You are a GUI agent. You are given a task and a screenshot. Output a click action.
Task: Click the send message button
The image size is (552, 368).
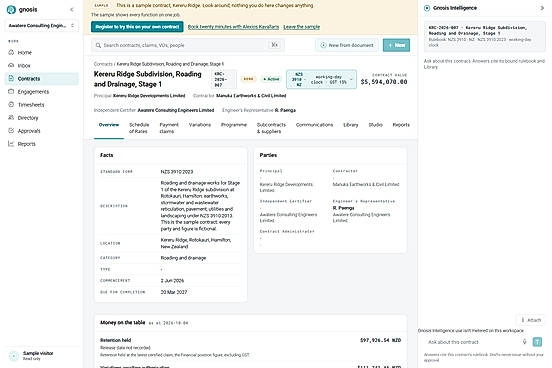pos(537,342)
